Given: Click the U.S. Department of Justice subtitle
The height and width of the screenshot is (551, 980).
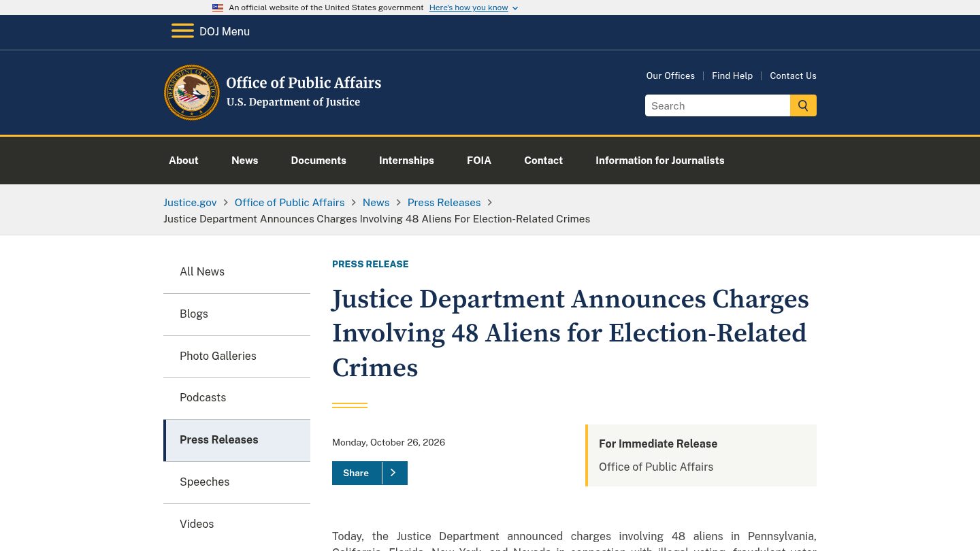Looking at the screenshot, I should pos(293,102).
